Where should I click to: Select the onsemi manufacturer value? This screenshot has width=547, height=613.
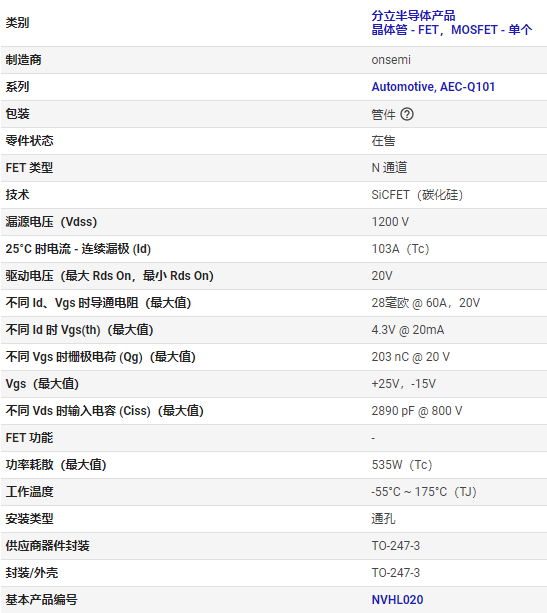click(x=391, y=60)
